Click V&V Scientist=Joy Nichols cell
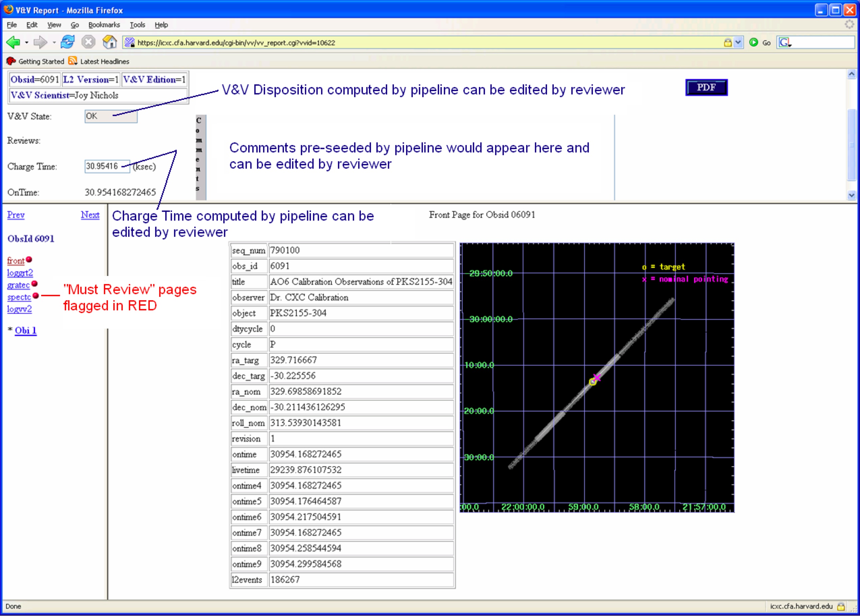 [98, 95]
